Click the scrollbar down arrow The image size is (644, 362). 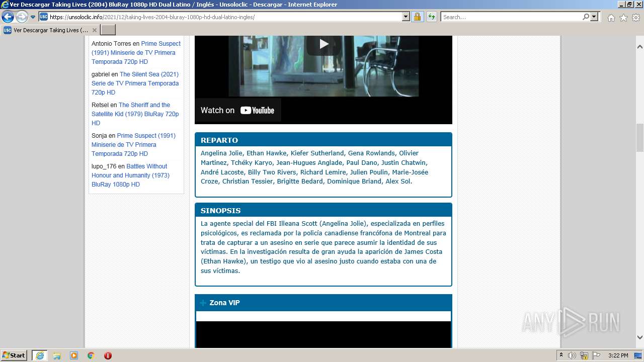click(640, 337)
